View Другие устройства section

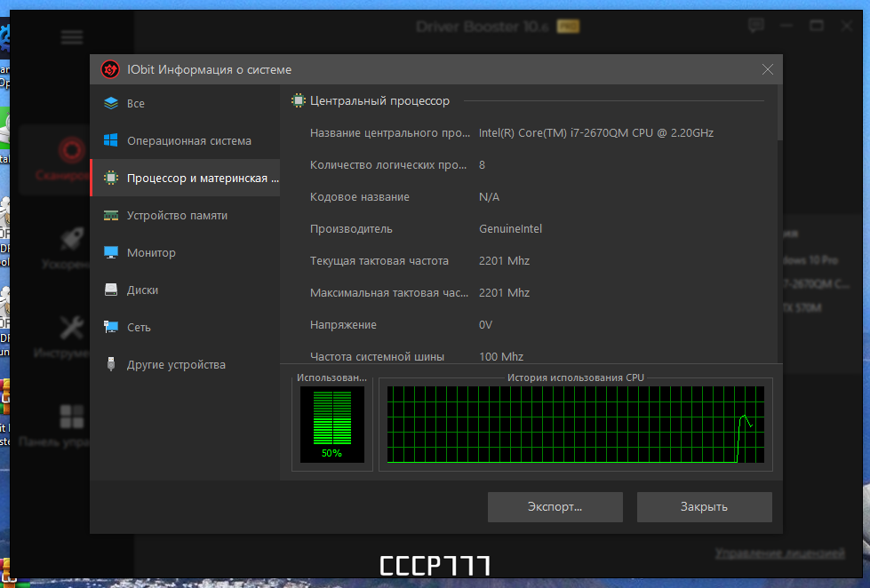(x=186, y=364)
